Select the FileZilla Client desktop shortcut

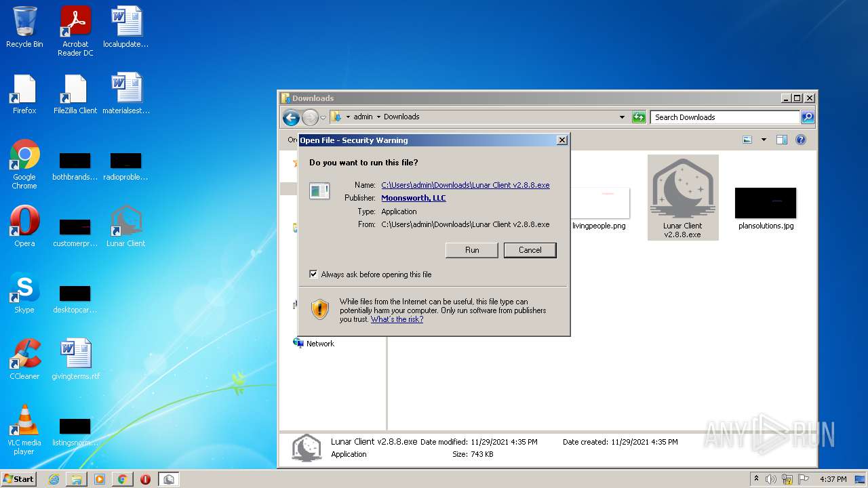coord(75,94)
